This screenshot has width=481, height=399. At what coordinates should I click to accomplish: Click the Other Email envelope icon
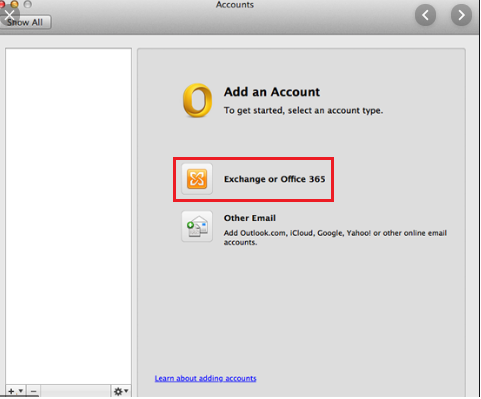197,226
